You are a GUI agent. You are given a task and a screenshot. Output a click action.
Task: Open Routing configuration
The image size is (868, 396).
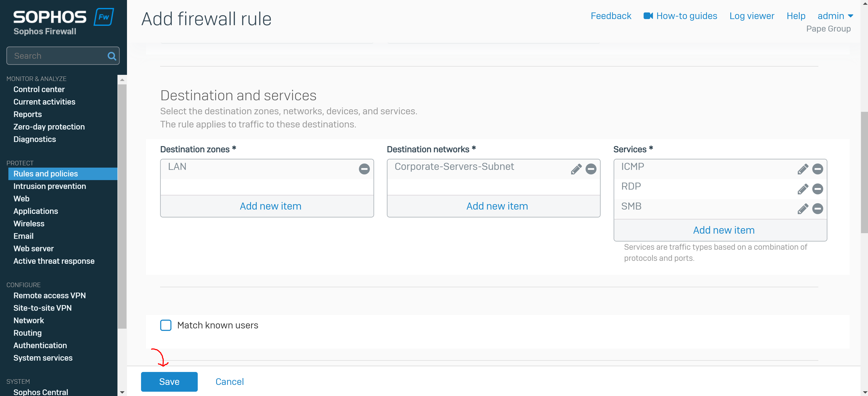point(28,333)
